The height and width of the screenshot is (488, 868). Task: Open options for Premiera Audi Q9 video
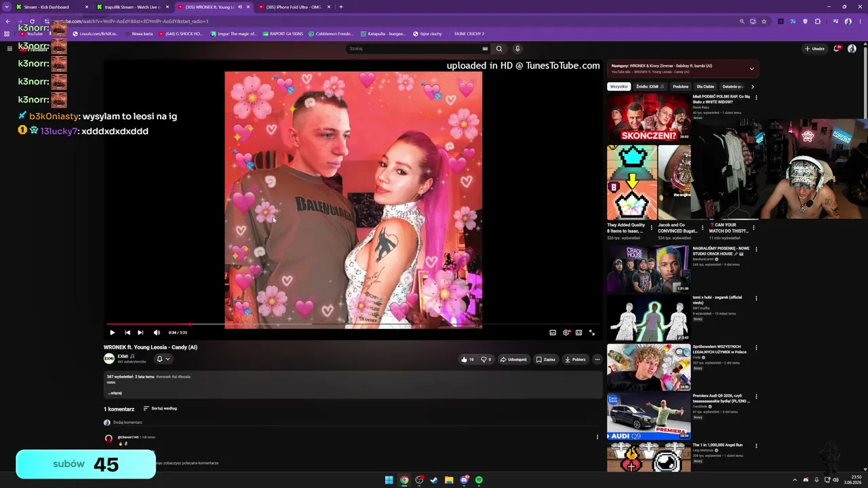tap(756, 396)
